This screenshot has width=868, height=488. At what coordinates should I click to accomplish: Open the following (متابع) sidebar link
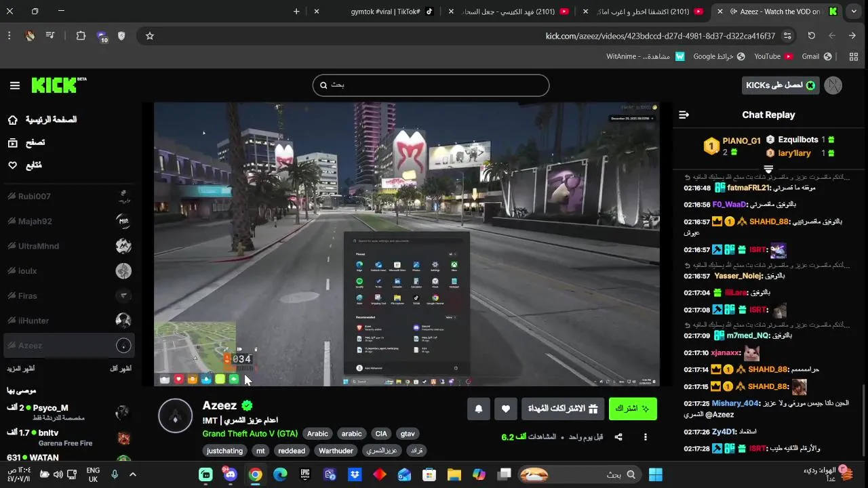click(25, 165)
